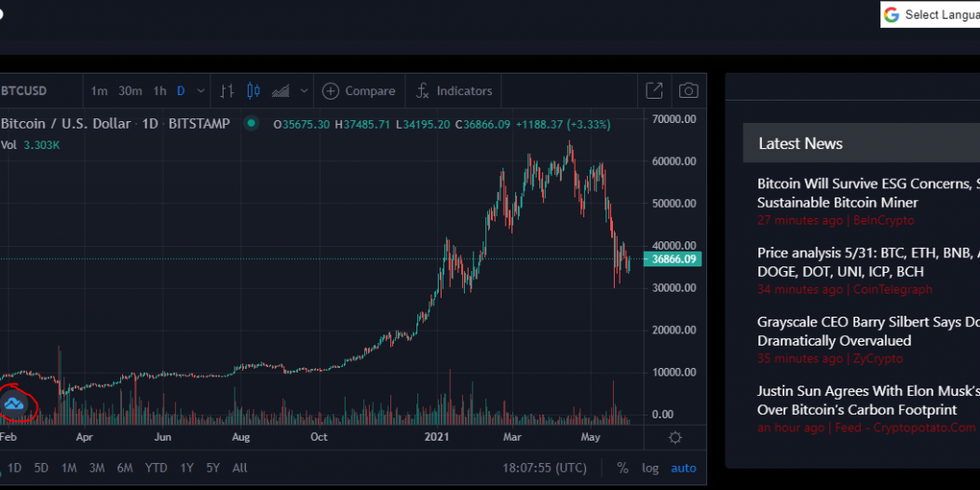
Task: Open chart in popup window icon
Action: click(654, 90)
